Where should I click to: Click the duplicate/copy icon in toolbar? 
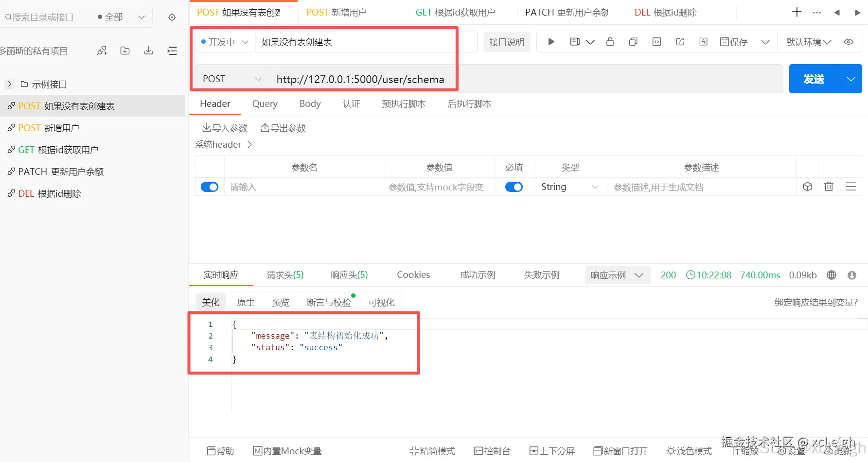click(633, 41)
